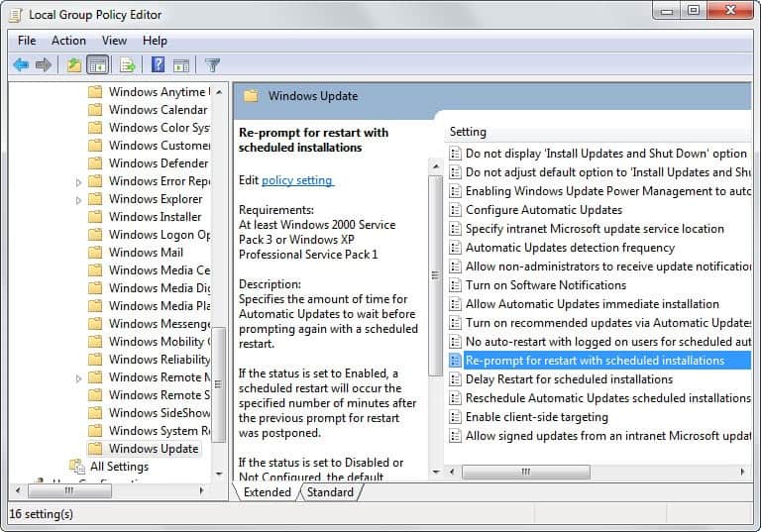Screen dimensions: 761x532
Task: Click policy icon beside Configure Automatic Updates
Action: 455,210
